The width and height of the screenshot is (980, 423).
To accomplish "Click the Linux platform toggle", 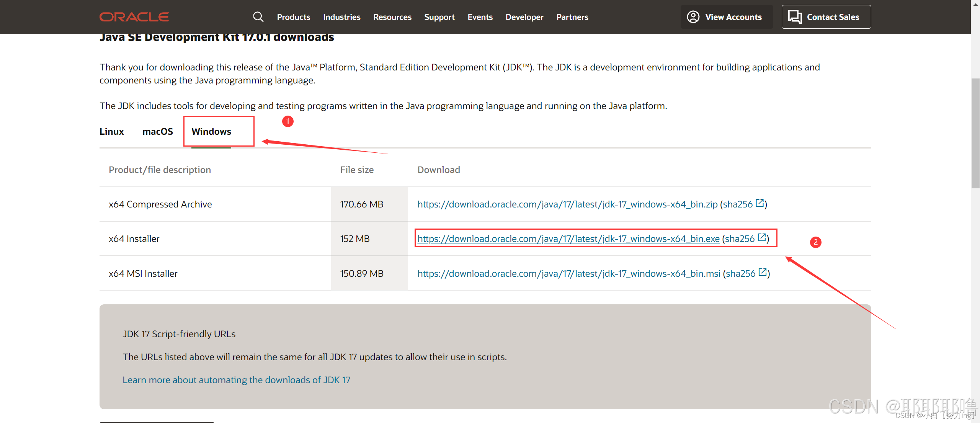I will [111, 131].
